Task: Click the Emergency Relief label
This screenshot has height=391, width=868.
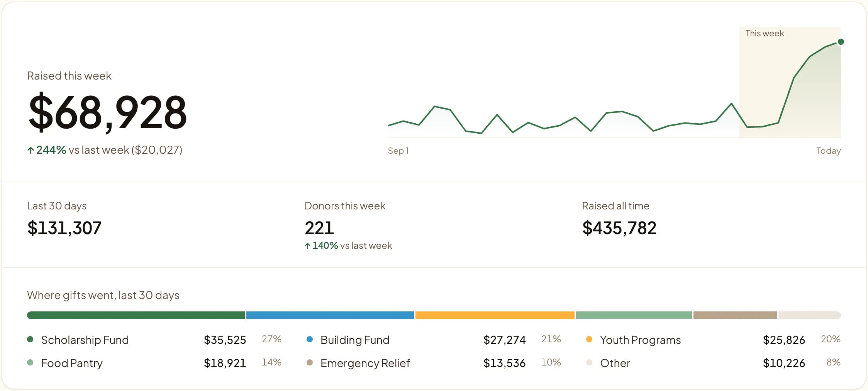Action: pyautogui.click(x=365, y=363)
